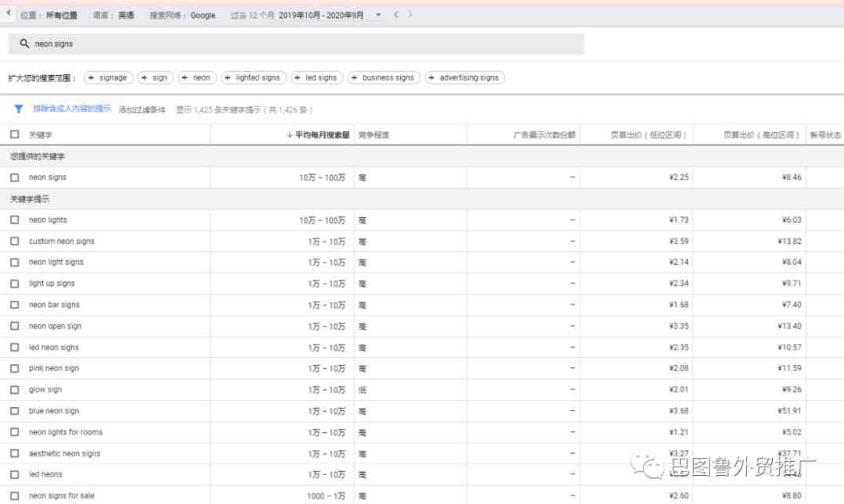Image resolution: width=844 pixels, height=504 pixels.
Task: Click the exclude adult content filter link
Action: (72, 109)
